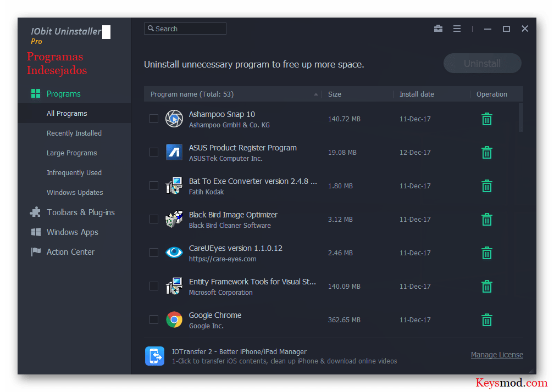Open Windows Updates list

(75, 192)
